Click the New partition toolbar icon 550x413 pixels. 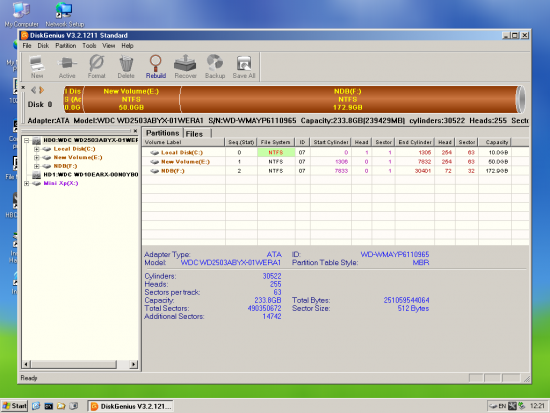tap(37, 66)
